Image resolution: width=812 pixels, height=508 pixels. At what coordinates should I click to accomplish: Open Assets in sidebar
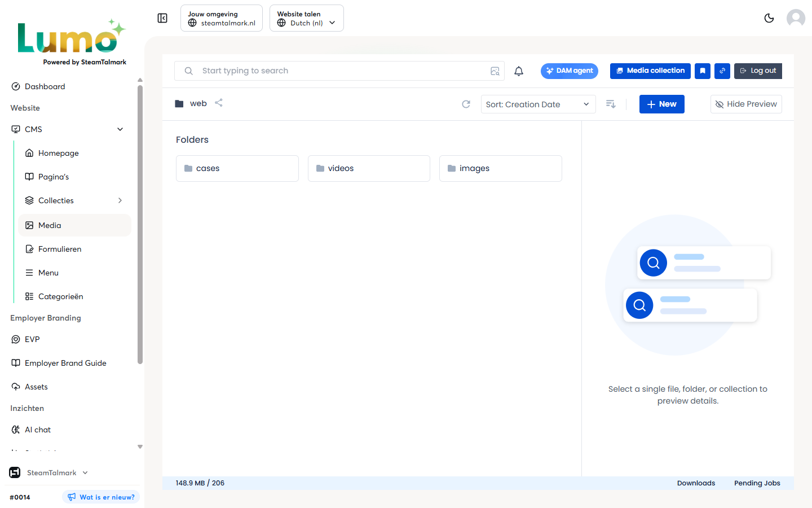point(29,387)
